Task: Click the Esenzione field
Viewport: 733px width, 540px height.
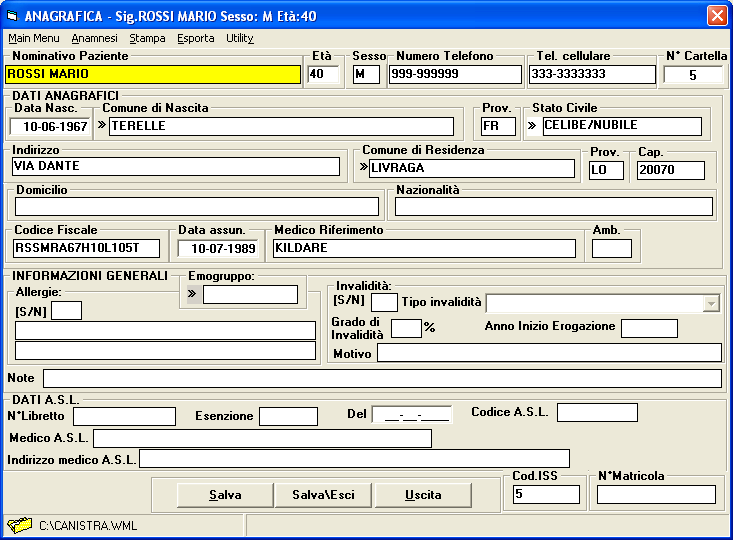Action: click(288, 416)
